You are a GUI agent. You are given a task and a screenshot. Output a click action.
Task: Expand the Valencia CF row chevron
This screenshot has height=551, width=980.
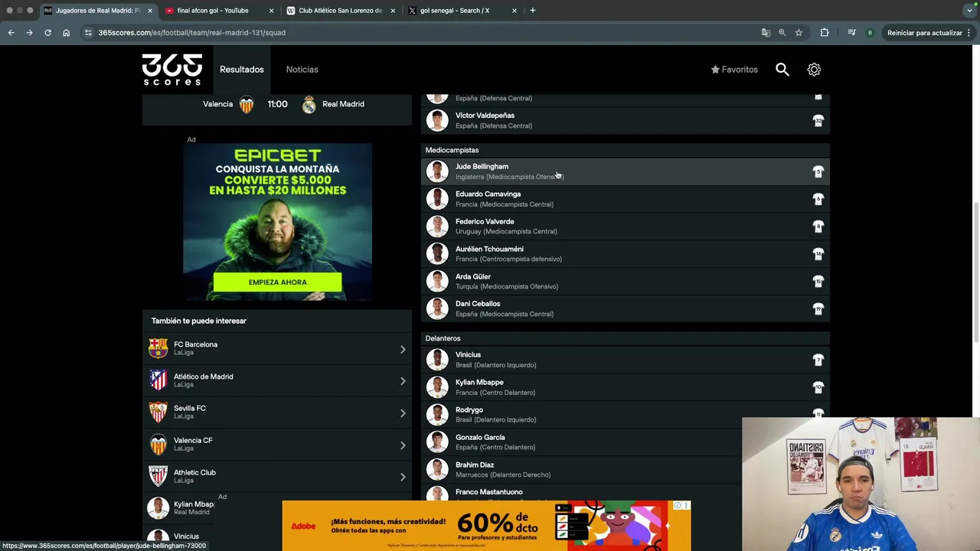[403, 445]
